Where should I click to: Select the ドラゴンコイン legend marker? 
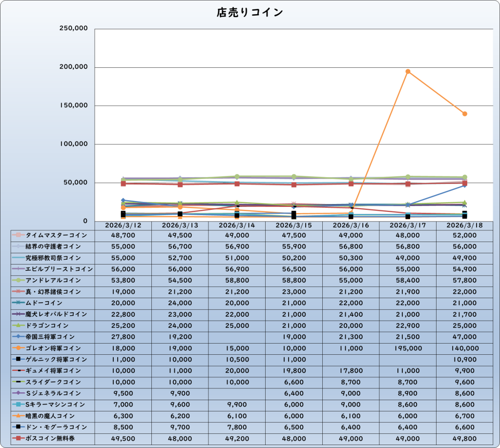[18, 326]
